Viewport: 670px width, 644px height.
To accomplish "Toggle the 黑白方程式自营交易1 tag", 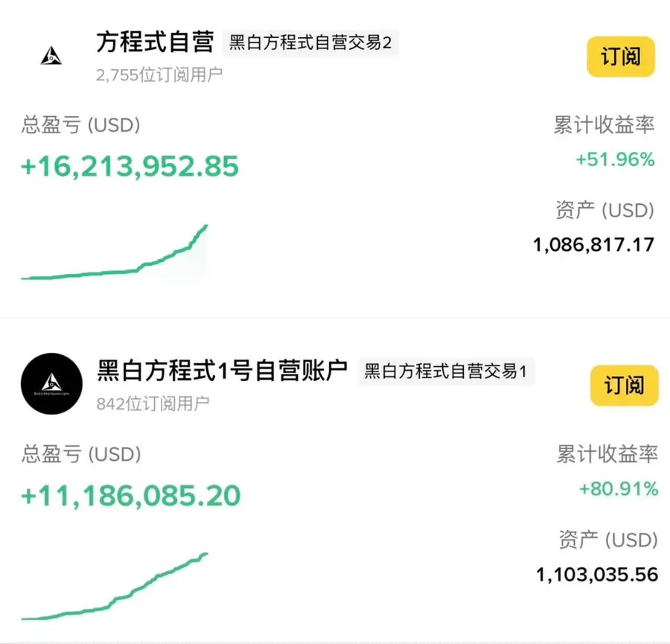I will tap(445, 372).
